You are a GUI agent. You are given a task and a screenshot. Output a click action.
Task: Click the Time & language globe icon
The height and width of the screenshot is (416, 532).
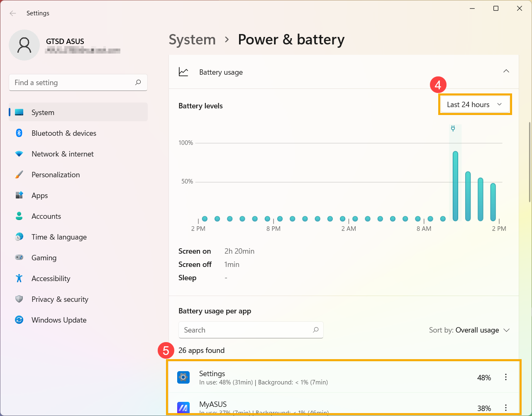pos(19,237)
